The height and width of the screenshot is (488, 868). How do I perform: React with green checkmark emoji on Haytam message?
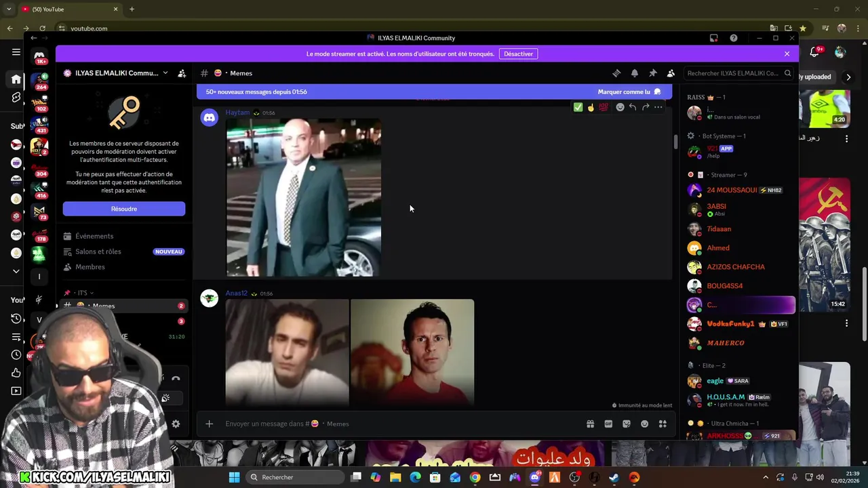pyautogui.click(x=578, y=107)
